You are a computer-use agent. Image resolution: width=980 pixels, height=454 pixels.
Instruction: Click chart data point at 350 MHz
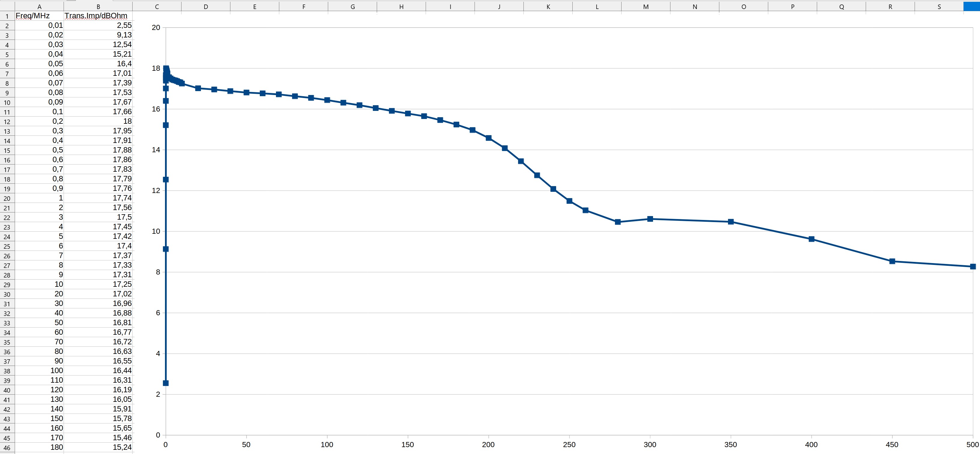click(731, 222)
